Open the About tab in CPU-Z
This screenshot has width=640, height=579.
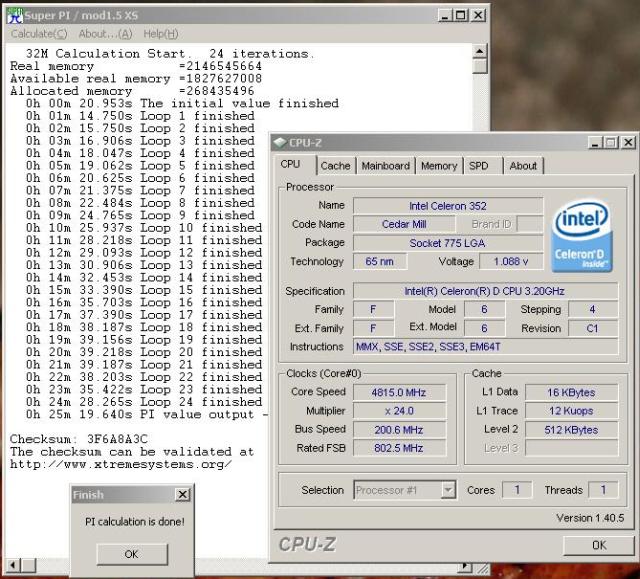[523, 166]
